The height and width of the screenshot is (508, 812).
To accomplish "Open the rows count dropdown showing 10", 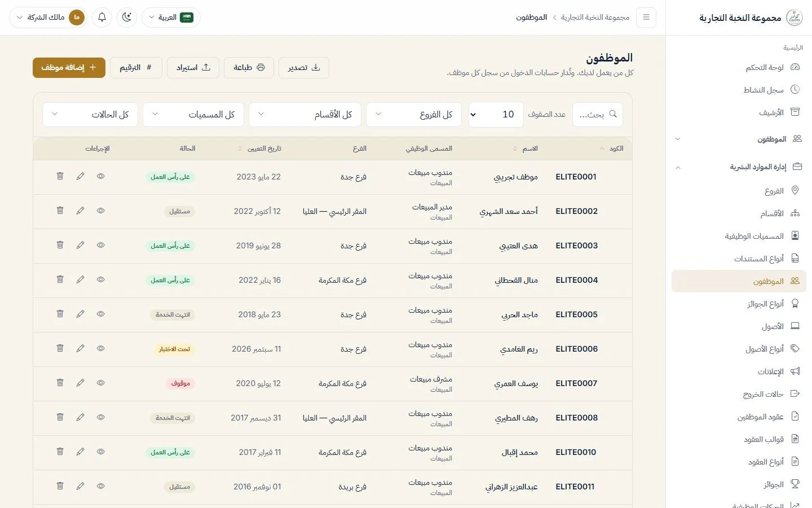I will pos(496,115).
